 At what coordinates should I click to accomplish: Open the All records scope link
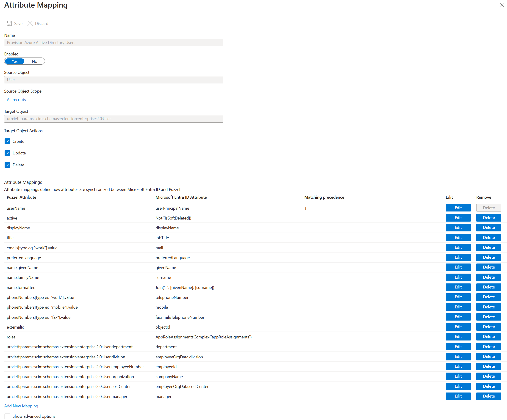click(16, 100)
